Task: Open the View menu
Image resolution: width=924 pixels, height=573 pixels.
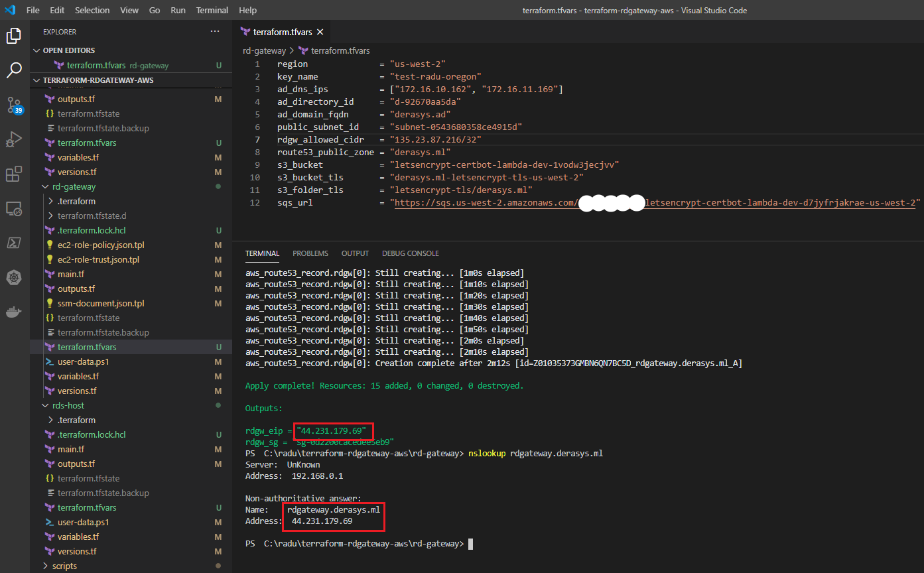Action: pos(129,10)
